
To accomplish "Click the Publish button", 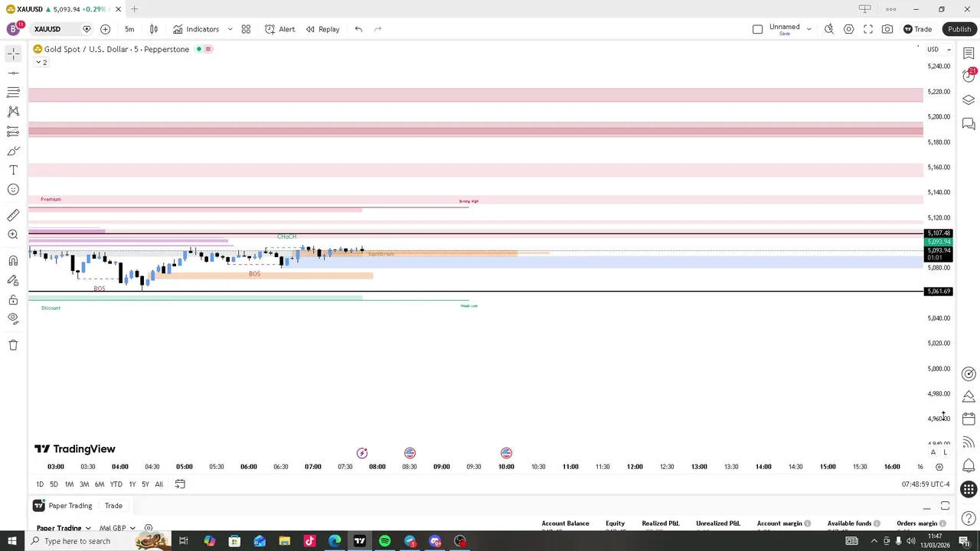I will coord(959,29).
